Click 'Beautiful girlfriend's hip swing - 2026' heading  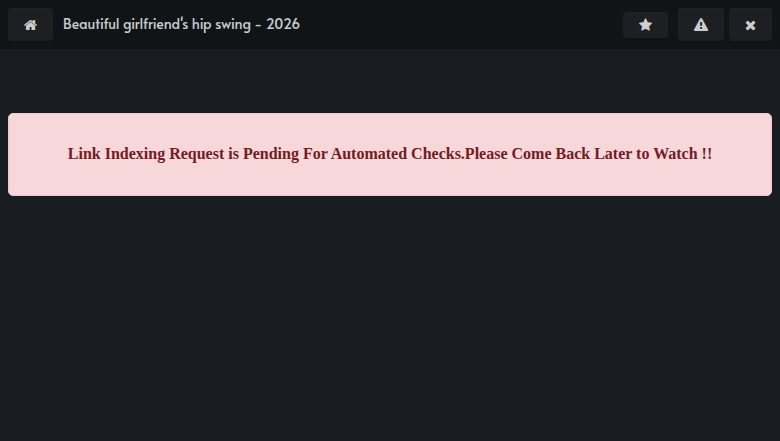pyautogui.click(x=182, y=24)
